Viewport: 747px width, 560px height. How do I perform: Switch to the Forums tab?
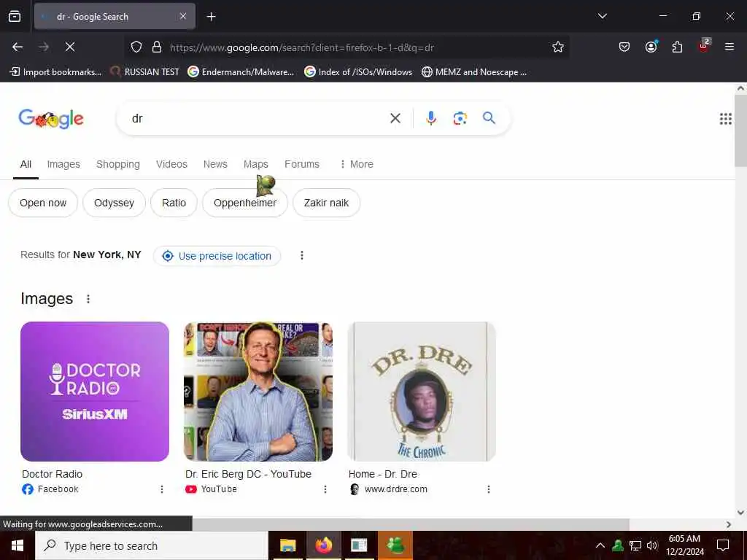tap(302, 164)
